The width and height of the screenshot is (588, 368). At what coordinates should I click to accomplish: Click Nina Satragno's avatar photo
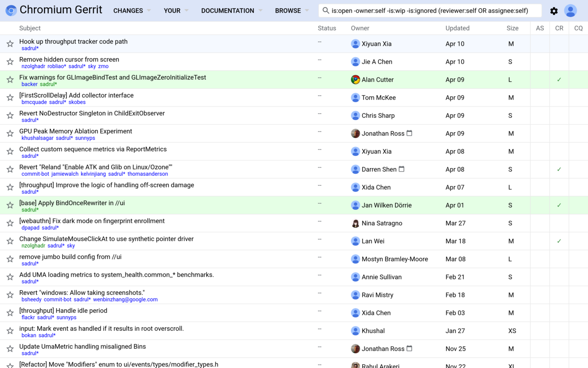355,223
